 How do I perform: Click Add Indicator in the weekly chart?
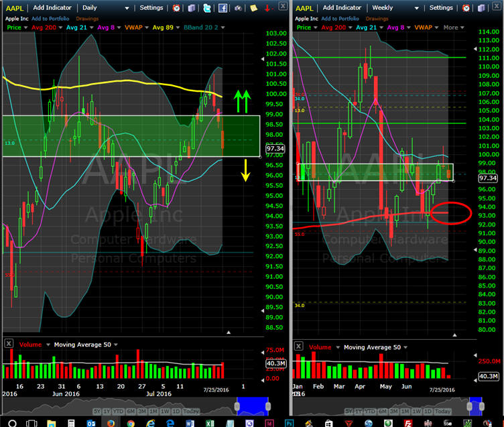342,8
